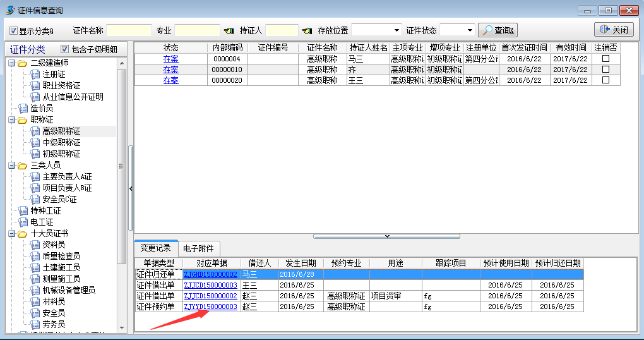The image size is (644, 340).
Task: Click the document icon for 造价员
Action: [23, 108]
